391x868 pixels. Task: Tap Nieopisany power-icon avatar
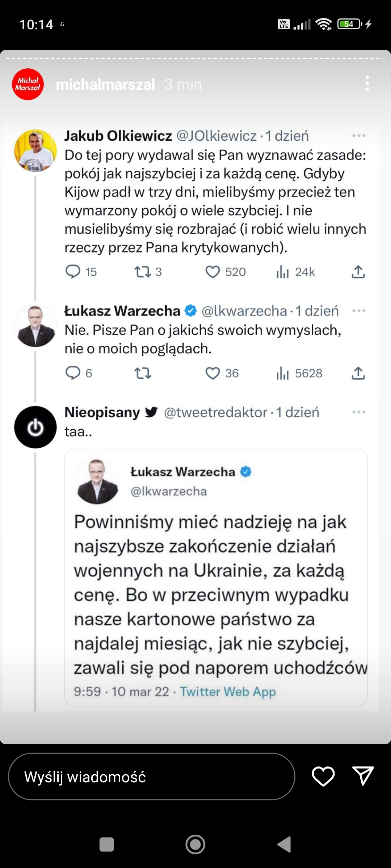coord(35,427)
